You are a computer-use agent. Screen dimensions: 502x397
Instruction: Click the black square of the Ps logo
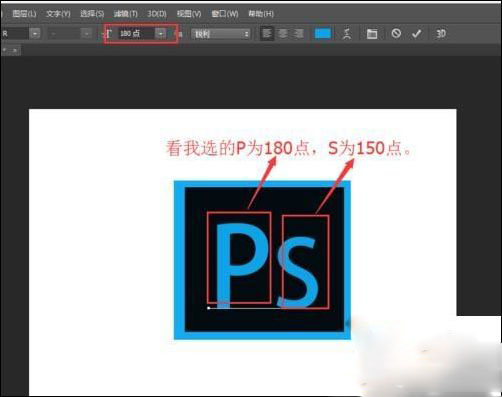click(x=264, y=259)
